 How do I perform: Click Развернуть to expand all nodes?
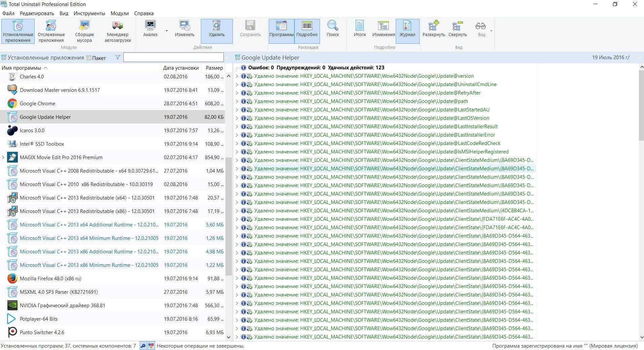click(x=434, y=28)
